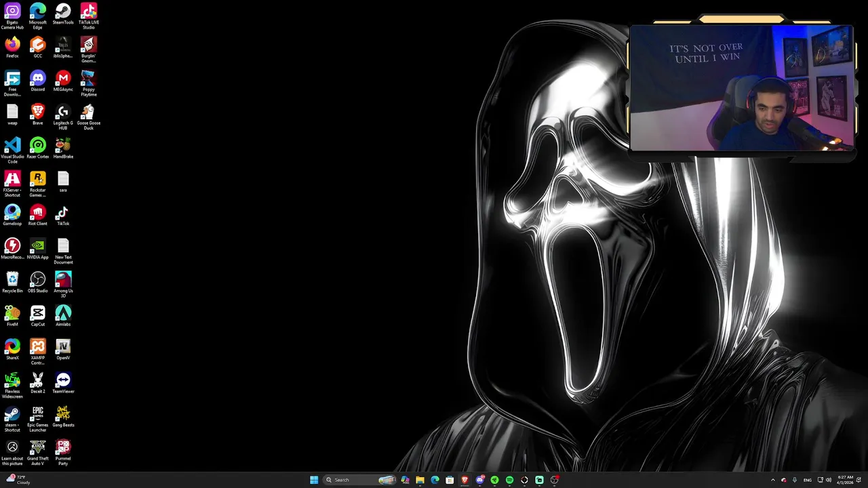Select the SteamTools desktop icon
The image size is (868, 488).
coord(63,15)
